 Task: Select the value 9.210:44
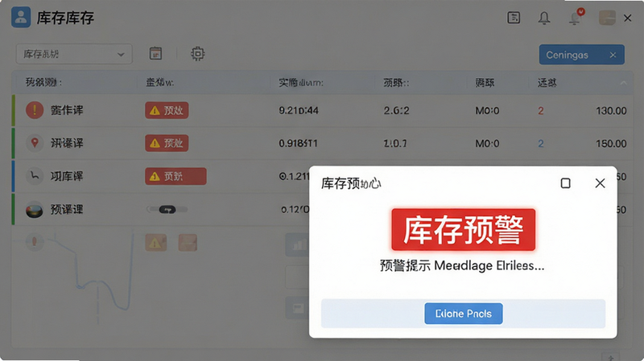coord(299,110)
